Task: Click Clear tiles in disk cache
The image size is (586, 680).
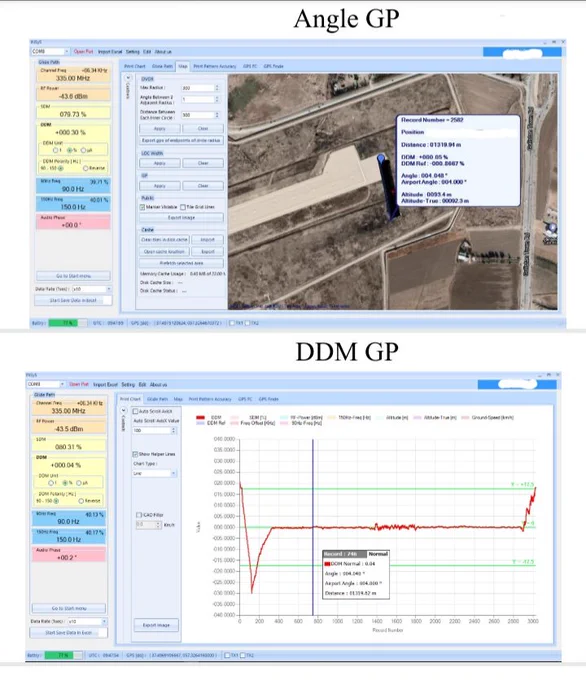Action: 164,240
